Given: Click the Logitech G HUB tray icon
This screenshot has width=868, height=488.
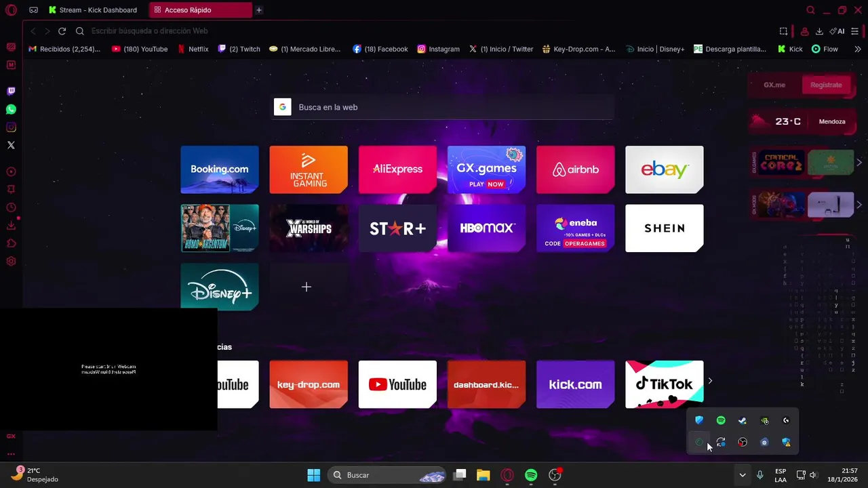Looking at the screenshot, I should 786,420.
